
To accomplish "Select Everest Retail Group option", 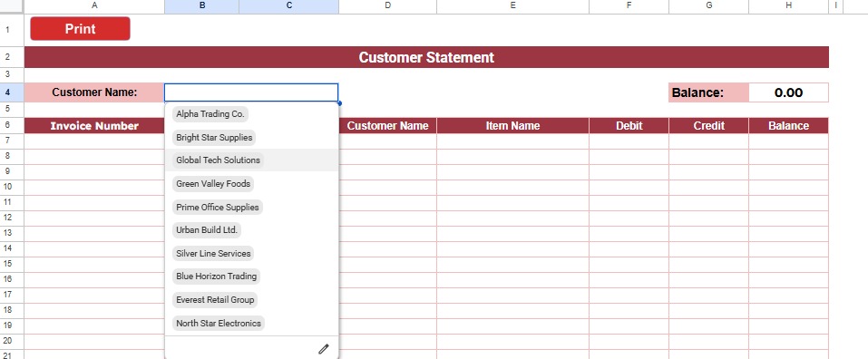I will click(x=215, y=300).
